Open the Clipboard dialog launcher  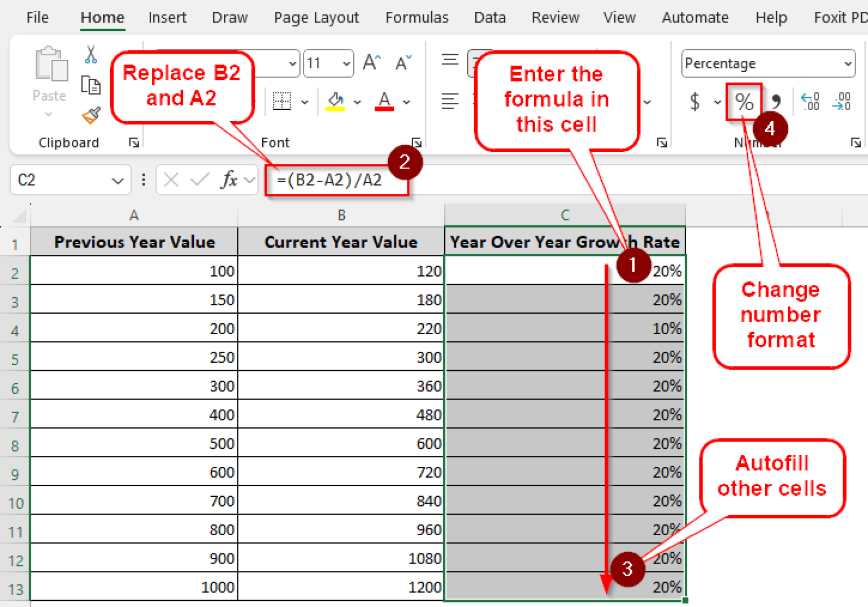(x=134, y=143)
